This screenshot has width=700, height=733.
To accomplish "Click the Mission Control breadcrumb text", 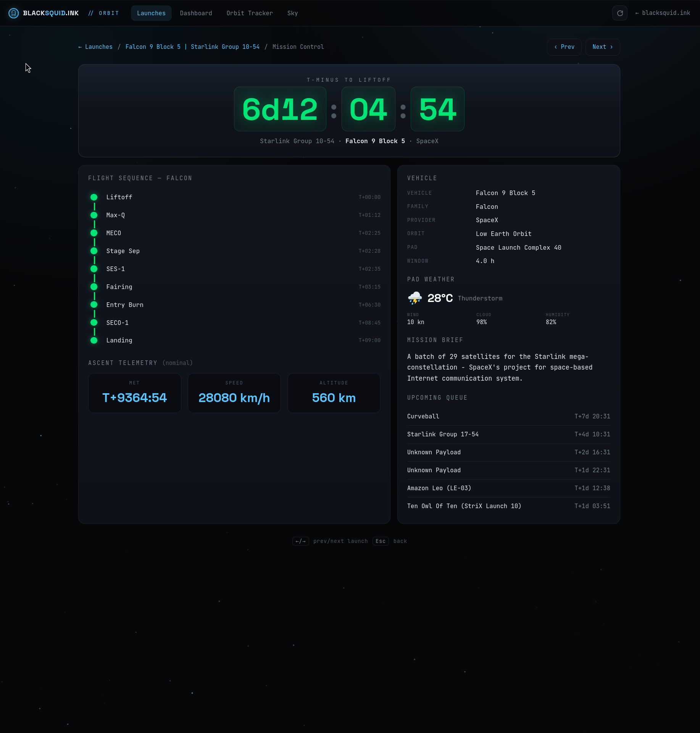I will click(x=298, y=47).
